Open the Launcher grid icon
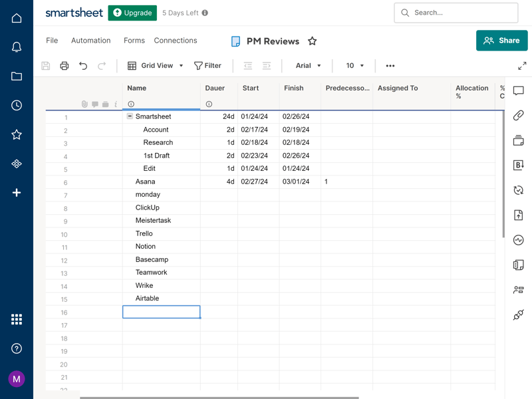532x399 pixels. (x=16, y=319)
